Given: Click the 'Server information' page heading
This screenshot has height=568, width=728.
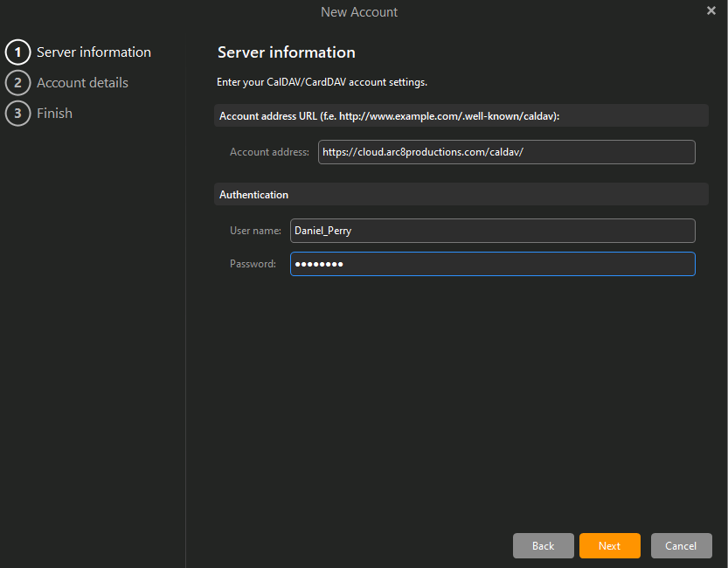Looking at the screenshot, I should [x=287, y=52].
